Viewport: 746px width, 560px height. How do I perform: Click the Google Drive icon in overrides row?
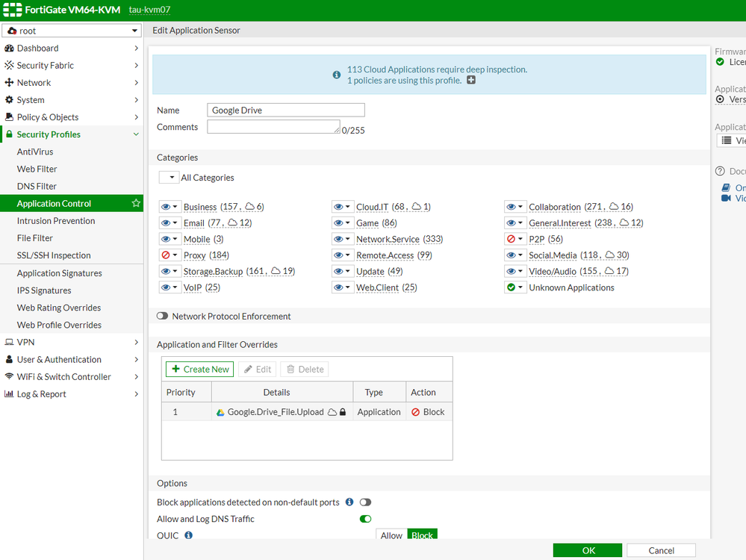click(x=220, y=412)
